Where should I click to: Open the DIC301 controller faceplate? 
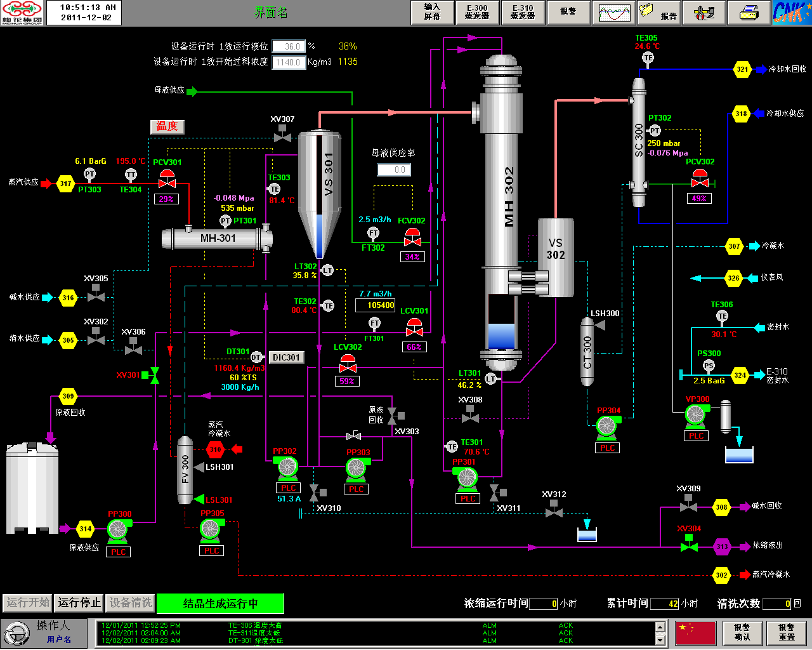click(x=287, y=357)
